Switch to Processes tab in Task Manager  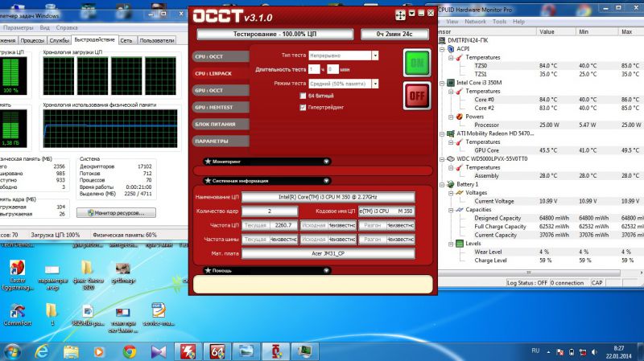pyautogui.click(x=32, y=40)
